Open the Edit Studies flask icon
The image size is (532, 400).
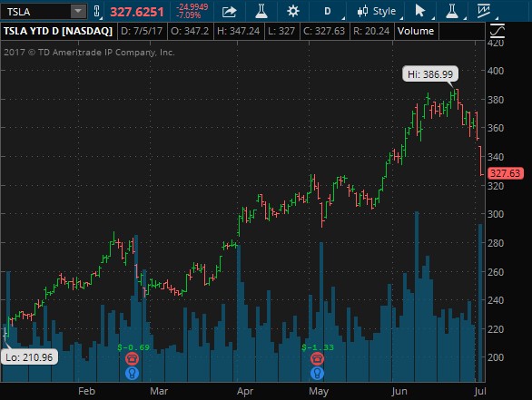click(x=261, y=12)
